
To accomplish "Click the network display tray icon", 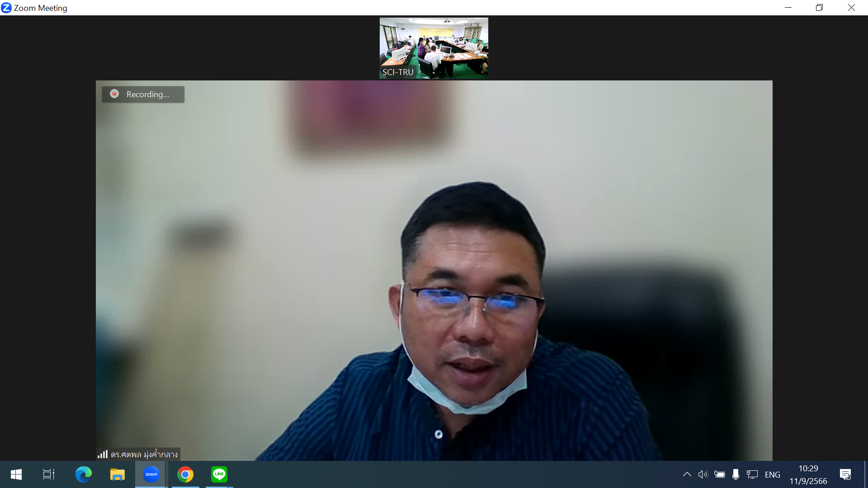I will 752,474.
